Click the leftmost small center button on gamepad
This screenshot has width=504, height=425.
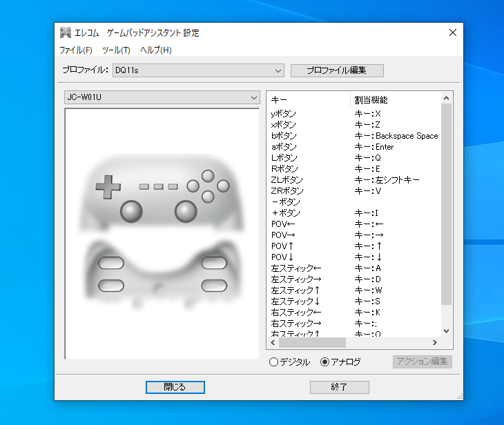[144, 186]
